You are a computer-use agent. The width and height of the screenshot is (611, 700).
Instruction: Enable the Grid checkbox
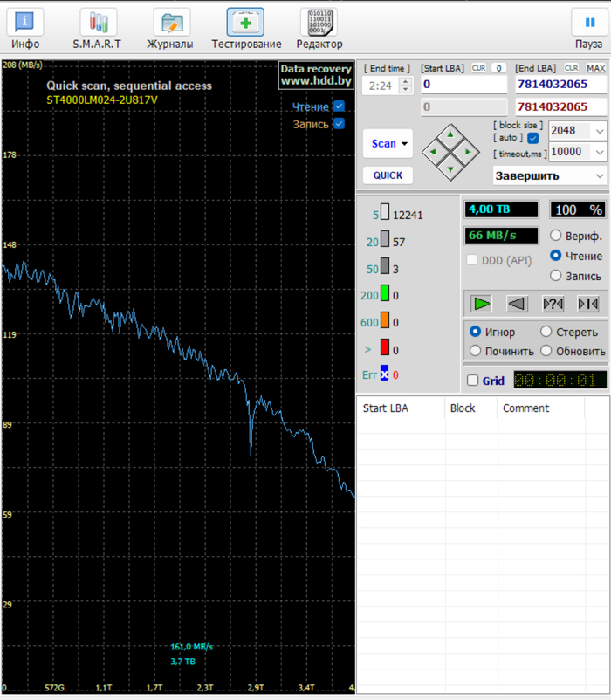pos(472,381)
